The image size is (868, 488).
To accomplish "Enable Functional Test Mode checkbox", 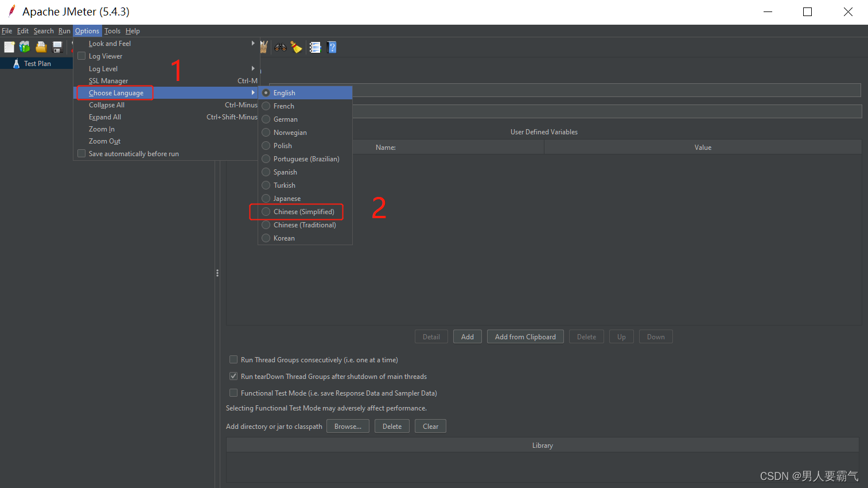I will tap(233, 393).
